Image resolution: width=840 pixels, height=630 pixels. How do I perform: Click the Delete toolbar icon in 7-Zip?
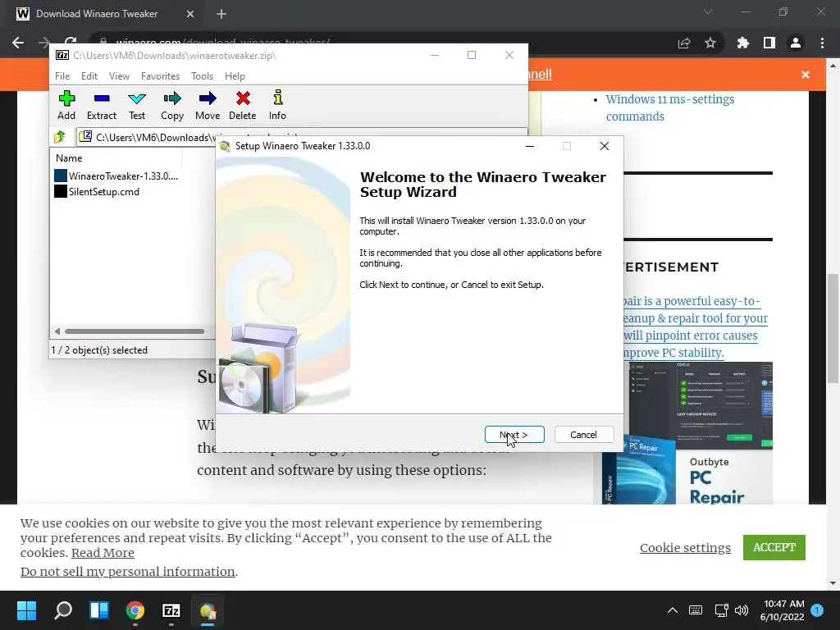(243, 106)
